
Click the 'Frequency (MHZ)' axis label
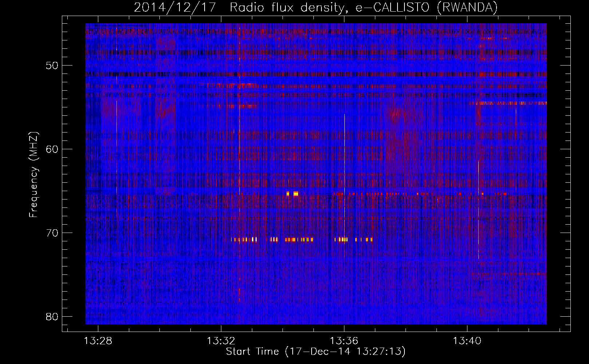33,175
